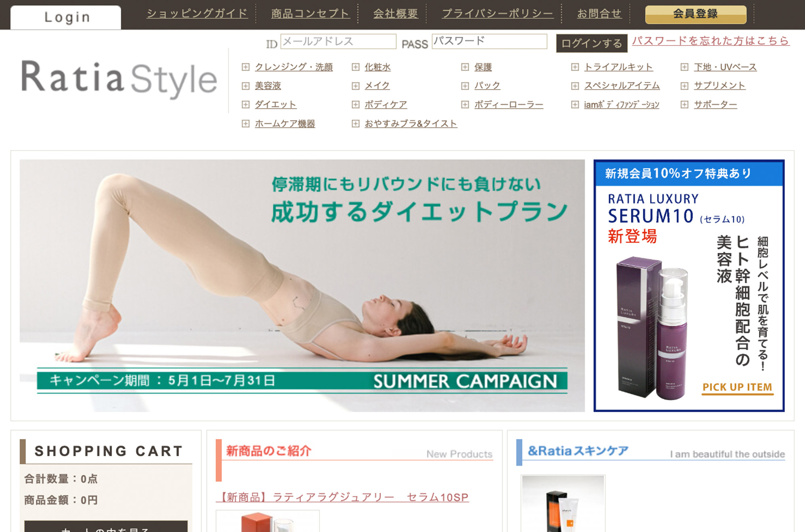Browse the 美容液 category
The image size is (805, 532).
[268, 86]
